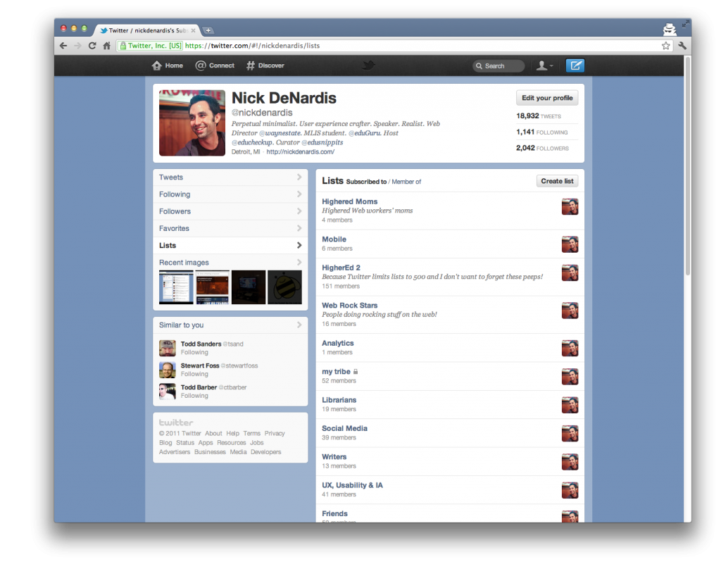Click the Web Rock Stars list avatar

(570, 311)
